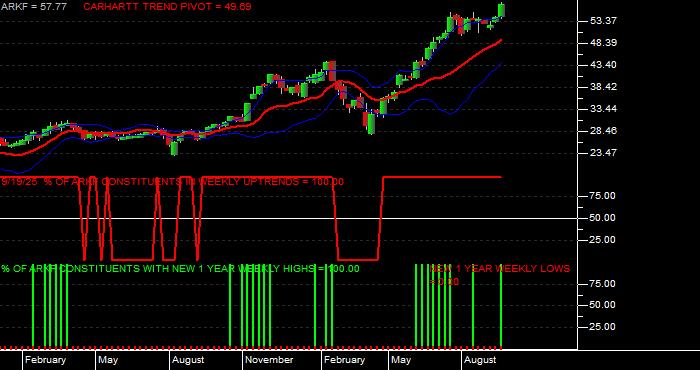Image resolution: width=700 pixels, height=370 pixels.
Task: Click the CARHARTT TREND PIVOT = 49.69 label
Action: (167, 7)
